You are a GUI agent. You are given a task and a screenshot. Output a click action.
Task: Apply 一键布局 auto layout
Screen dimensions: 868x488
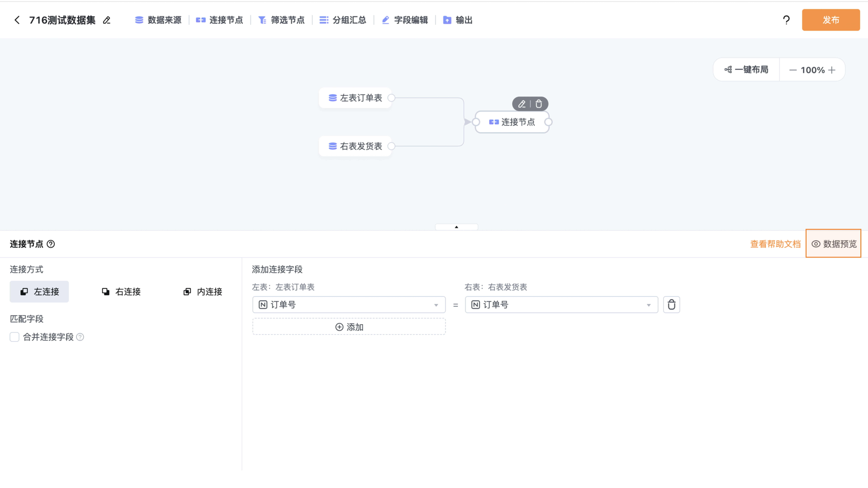point(746,70)
